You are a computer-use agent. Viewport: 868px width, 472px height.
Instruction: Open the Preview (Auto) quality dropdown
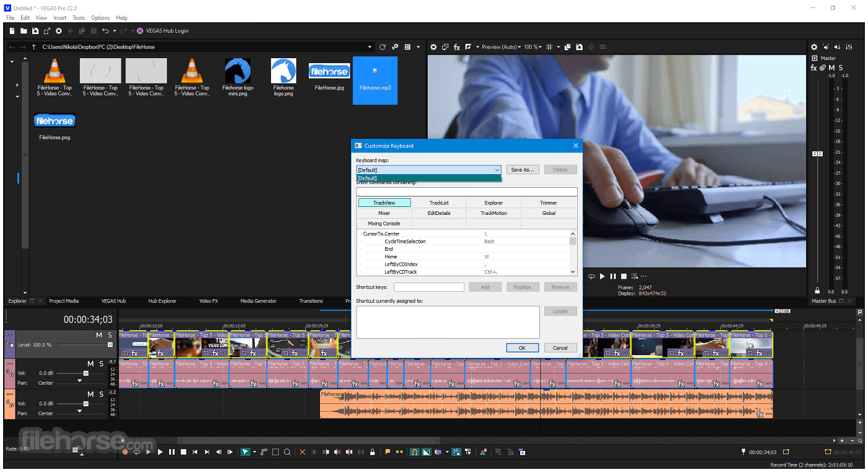click(x=502, y=47)
